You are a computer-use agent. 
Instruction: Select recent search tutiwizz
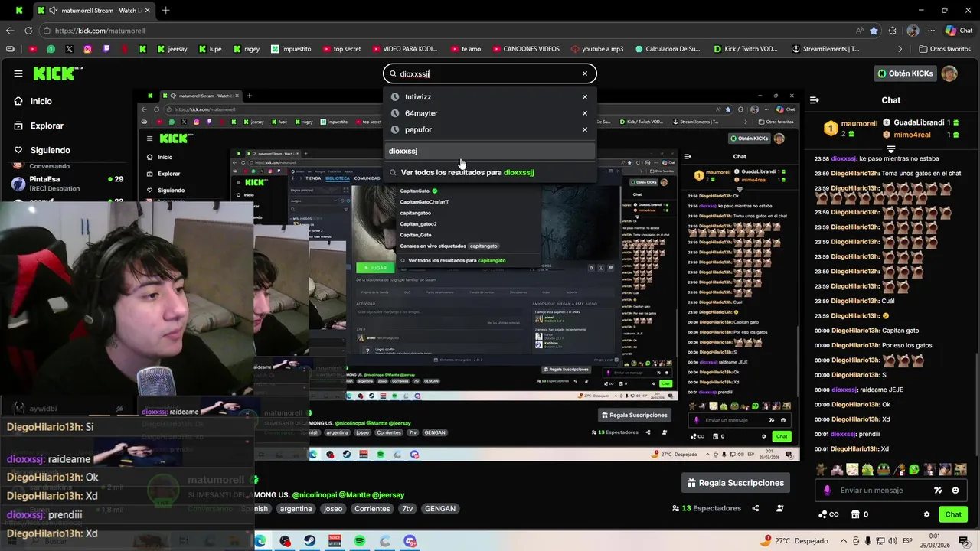(418, 97)
